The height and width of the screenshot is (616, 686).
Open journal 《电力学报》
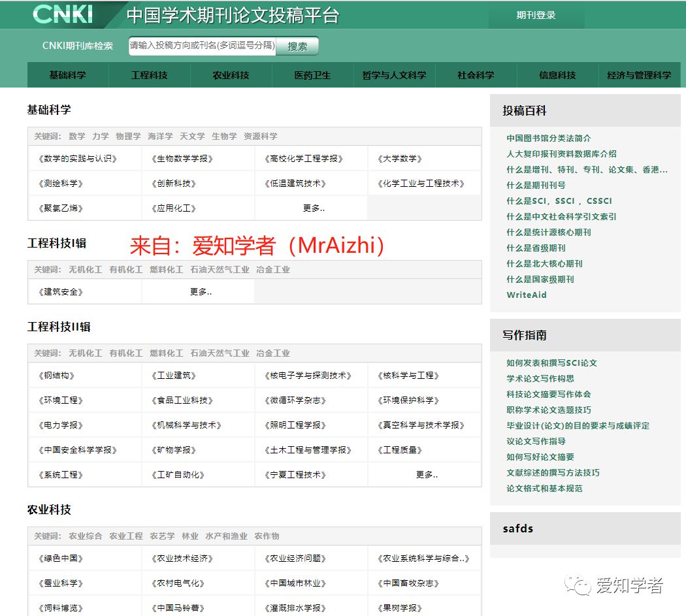pos(61,426)
